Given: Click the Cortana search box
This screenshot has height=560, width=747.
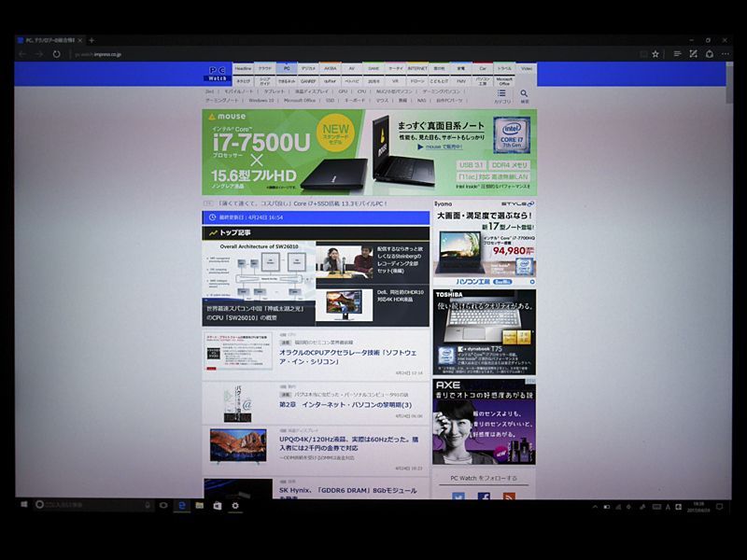Looking at the screenshot, I should point(92,505).
